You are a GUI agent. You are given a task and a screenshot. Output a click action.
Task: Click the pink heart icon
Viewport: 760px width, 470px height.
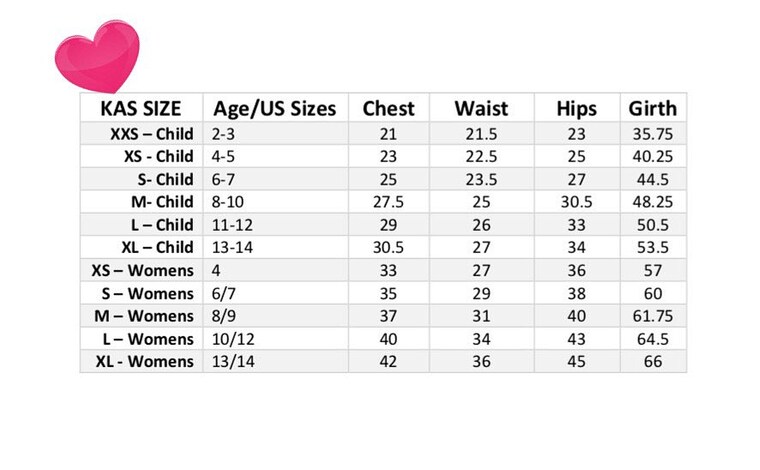(97, 56)
